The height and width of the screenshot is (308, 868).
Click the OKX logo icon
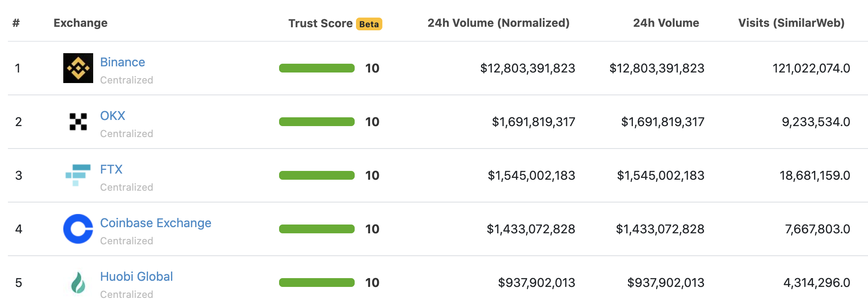(78, 122)
